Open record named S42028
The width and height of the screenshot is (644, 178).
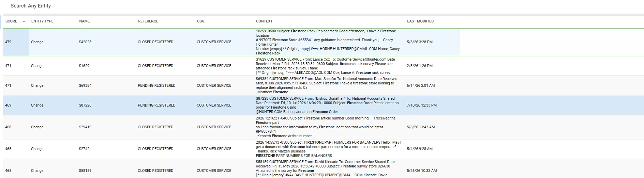(85, 42)
